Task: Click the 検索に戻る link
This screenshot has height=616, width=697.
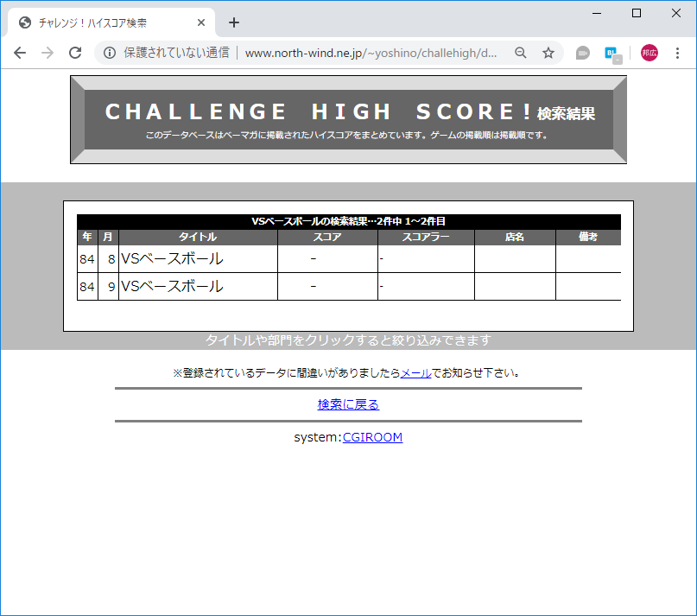Action: [347, 404]
